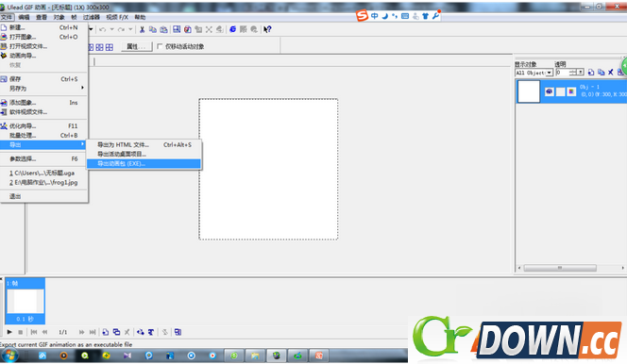Open Sogou wrench settings icon

436,16
